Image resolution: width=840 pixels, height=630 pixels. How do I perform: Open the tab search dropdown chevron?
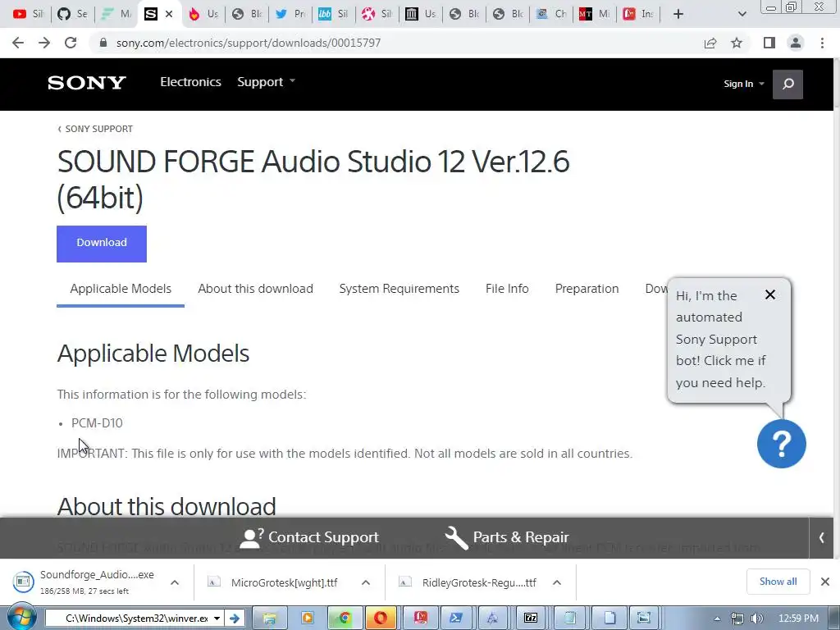point(742,14)
